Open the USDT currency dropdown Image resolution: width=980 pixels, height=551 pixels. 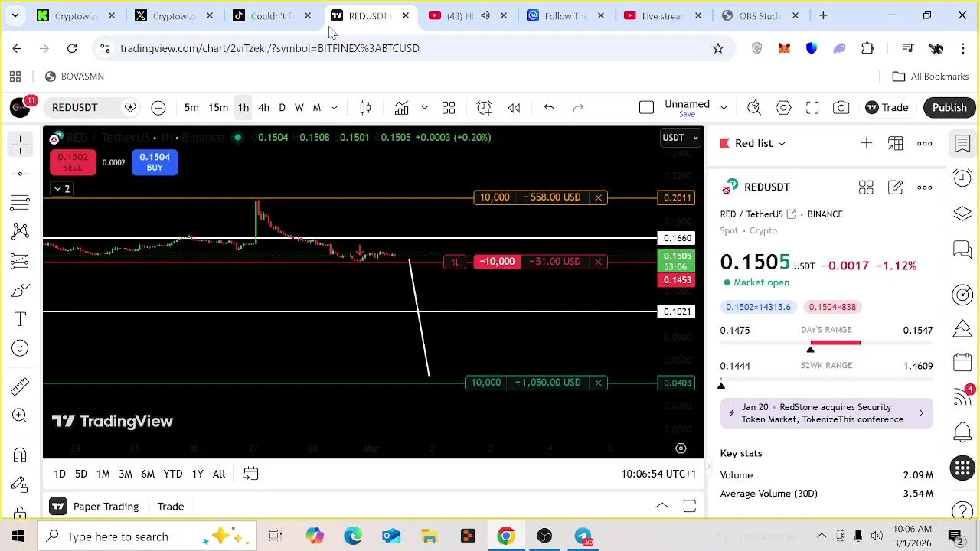[x=680, y=138]
